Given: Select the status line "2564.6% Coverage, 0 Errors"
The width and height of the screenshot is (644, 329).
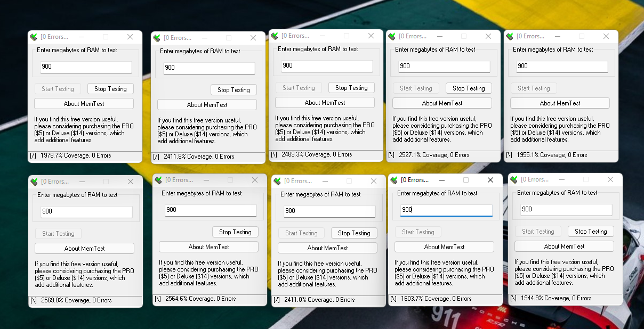Looking at the screenshot, I should click(200, 299).
